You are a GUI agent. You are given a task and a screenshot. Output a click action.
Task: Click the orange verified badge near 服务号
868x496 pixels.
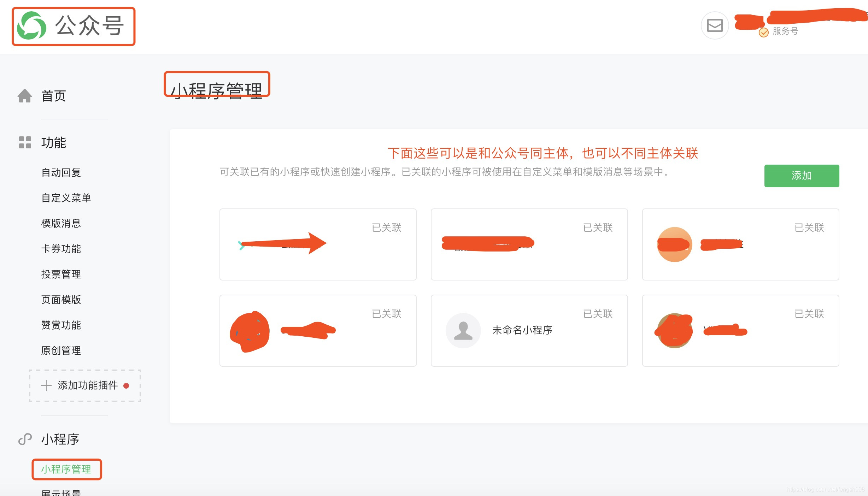(x=763, y=33)
